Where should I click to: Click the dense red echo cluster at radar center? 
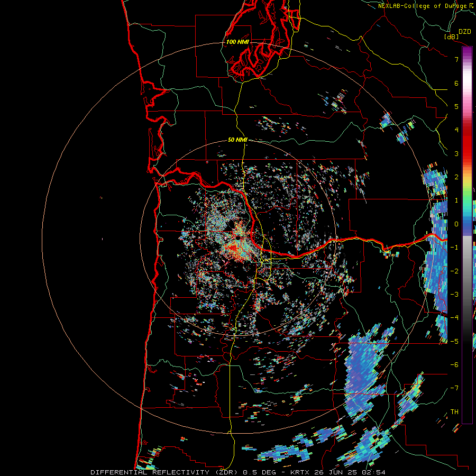[x=234, y=249]
